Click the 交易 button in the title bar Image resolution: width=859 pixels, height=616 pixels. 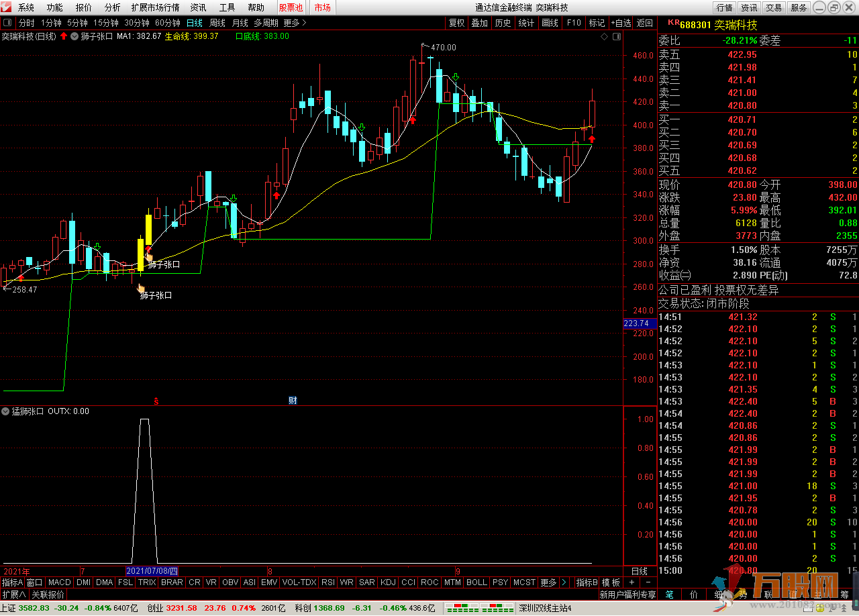click(x=774, y=7)
